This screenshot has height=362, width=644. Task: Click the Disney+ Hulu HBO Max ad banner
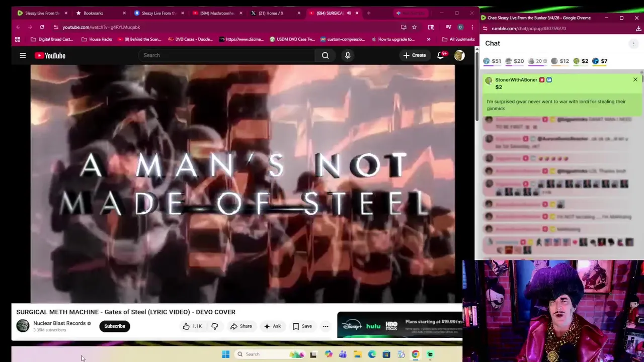coord(400,325)
